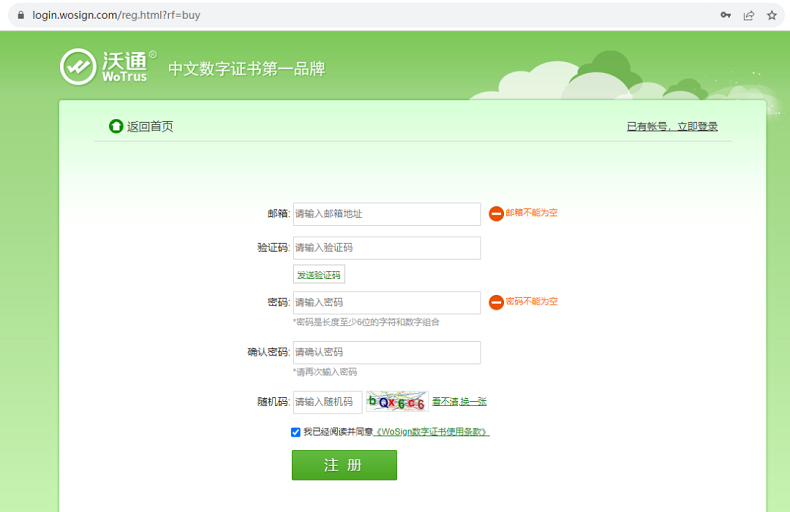Bookmark this page with the star icon
Viewport: 790px width, 512px height.
pos(772,15)
